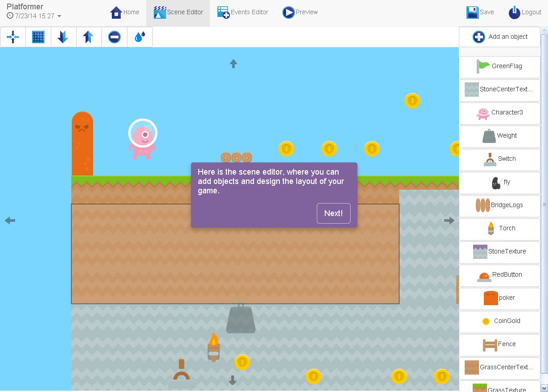The width and height of the screenshot is (548, 392).
Task: Select the GreenFlag object in the list
Action: [x=500, y=66]
